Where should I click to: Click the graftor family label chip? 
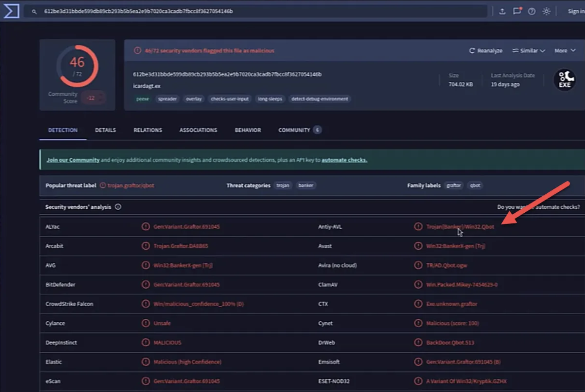click(454, 185)
